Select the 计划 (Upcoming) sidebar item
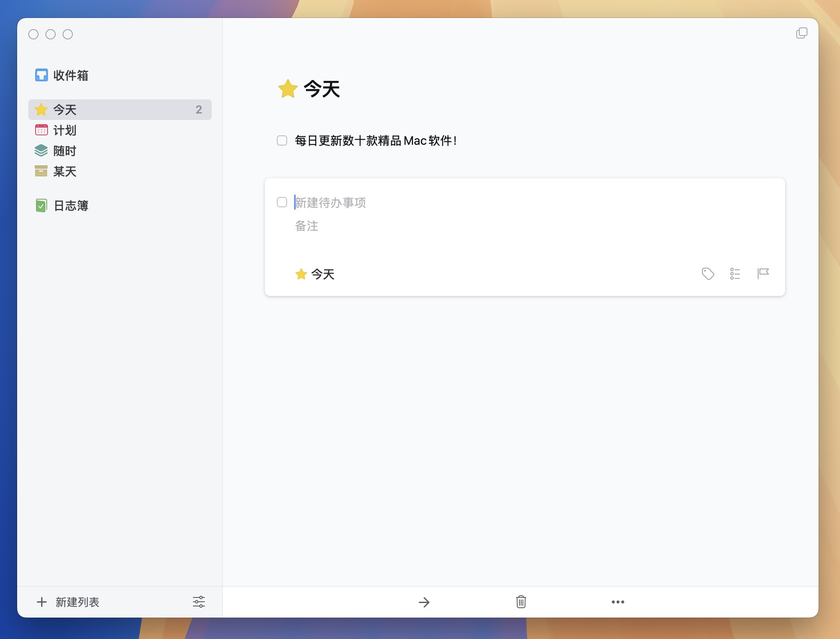Image resolution: width=840 pixels, height=639 pixels. [x=64, y=130]
